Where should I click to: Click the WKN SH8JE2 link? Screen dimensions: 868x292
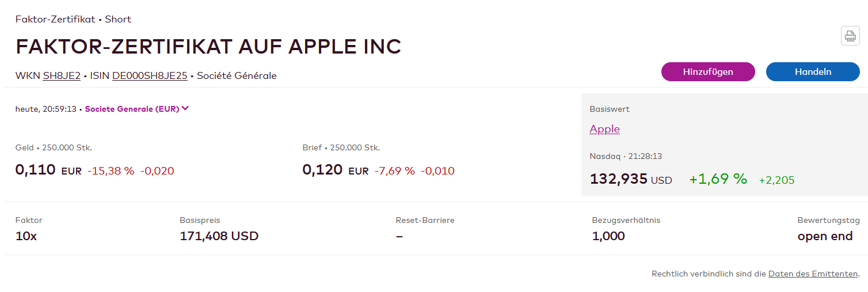coord(62,76)
